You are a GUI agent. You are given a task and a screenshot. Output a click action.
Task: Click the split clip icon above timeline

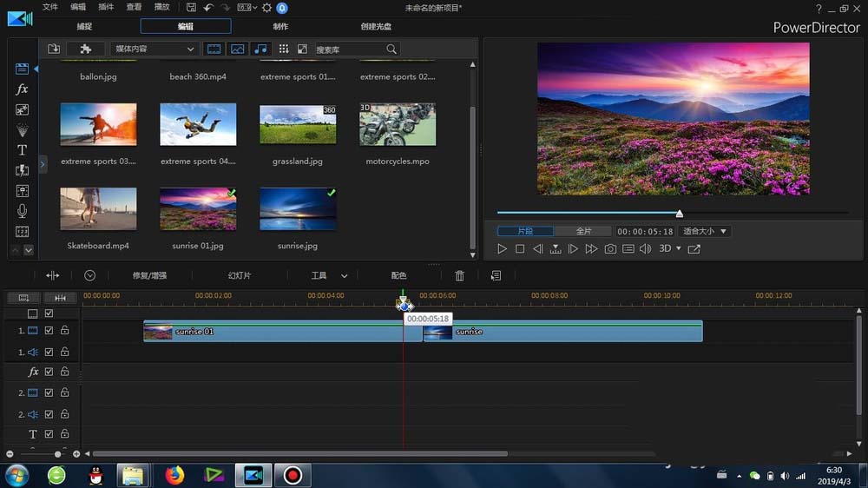click(x=53, y=275)
